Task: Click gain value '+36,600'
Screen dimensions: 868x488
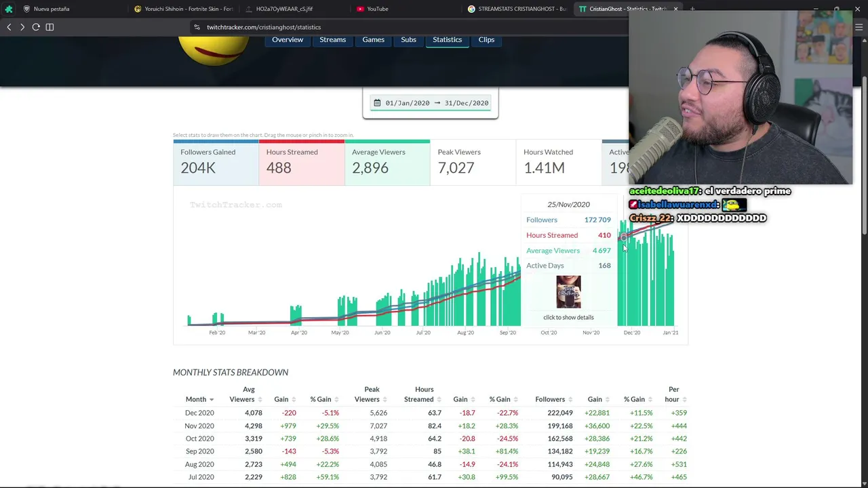Action: (596, 426)
